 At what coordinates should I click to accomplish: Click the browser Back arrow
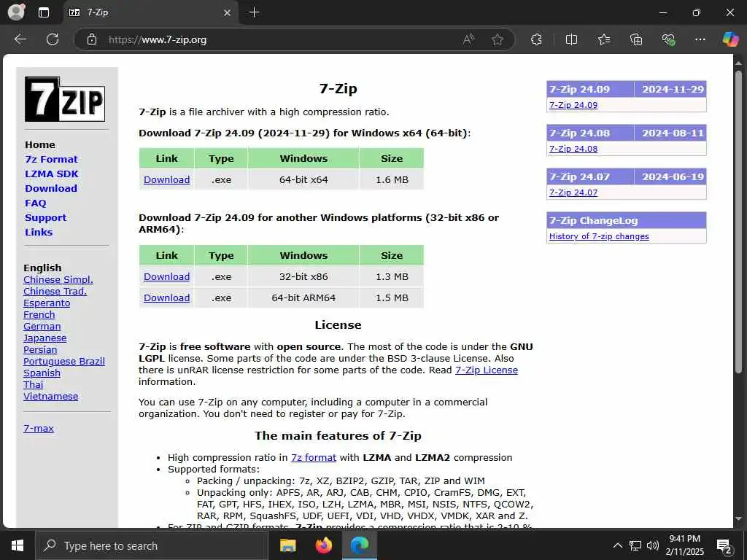coord(20,39)
